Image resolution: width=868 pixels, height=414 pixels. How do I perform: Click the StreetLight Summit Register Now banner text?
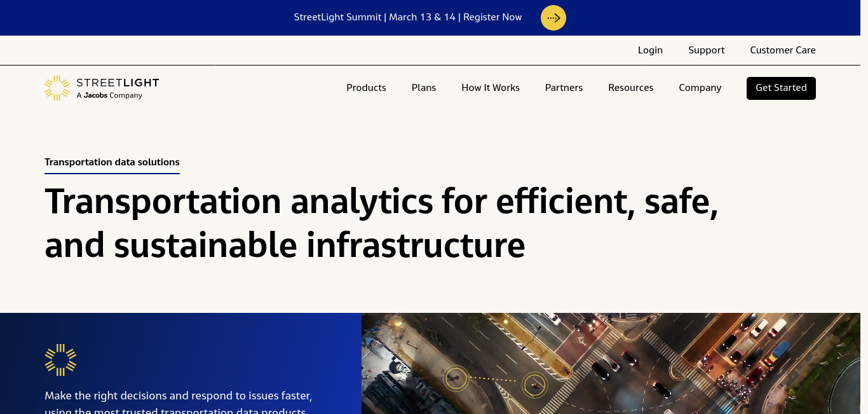pos(408,17)
